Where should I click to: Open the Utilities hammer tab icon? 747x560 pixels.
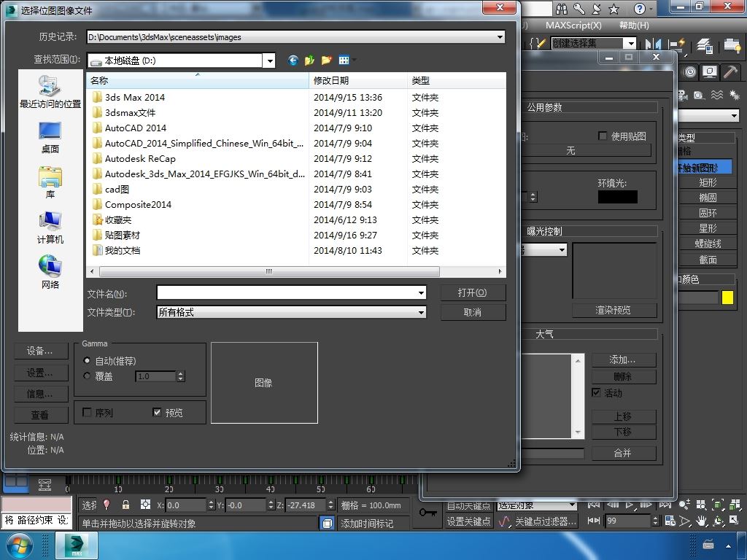pos(729,72)
